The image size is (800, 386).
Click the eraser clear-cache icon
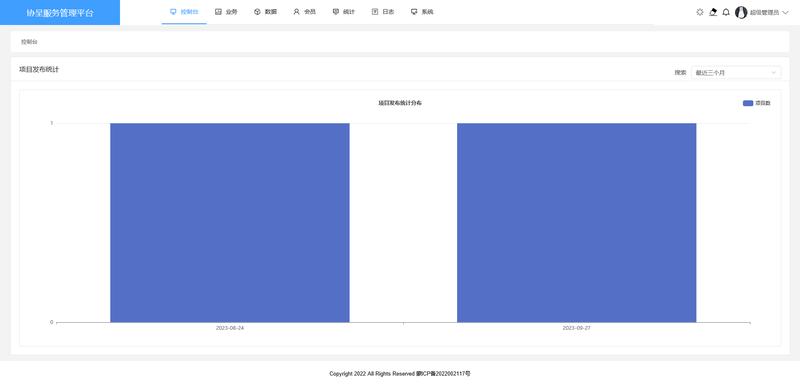[713, 12]
